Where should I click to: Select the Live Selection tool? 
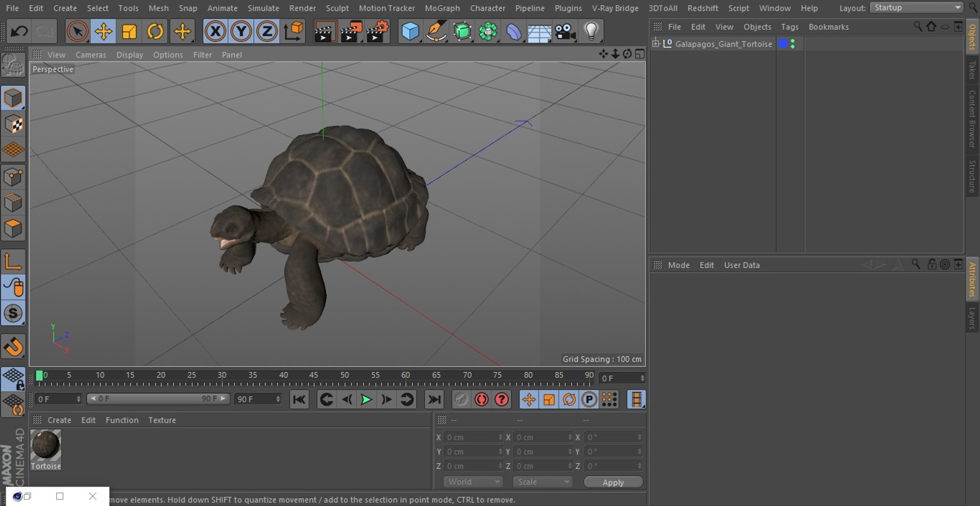coord(77,32)
